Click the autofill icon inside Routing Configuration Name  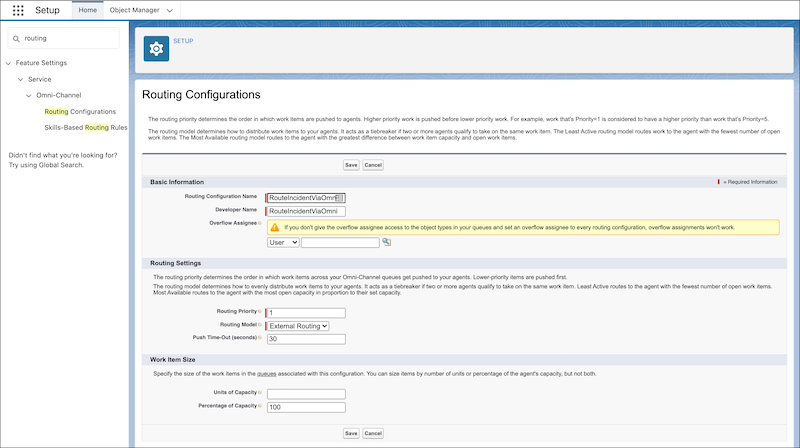tap(339, 198)
